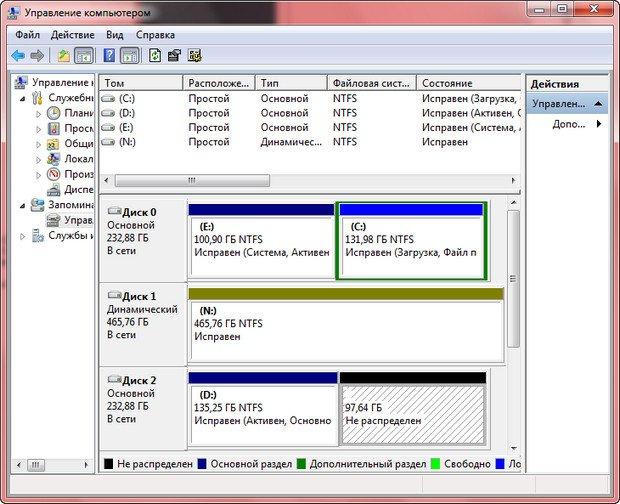Expand the Производительность node arrow
Screen dimensions: 620x504
point(38,175)
